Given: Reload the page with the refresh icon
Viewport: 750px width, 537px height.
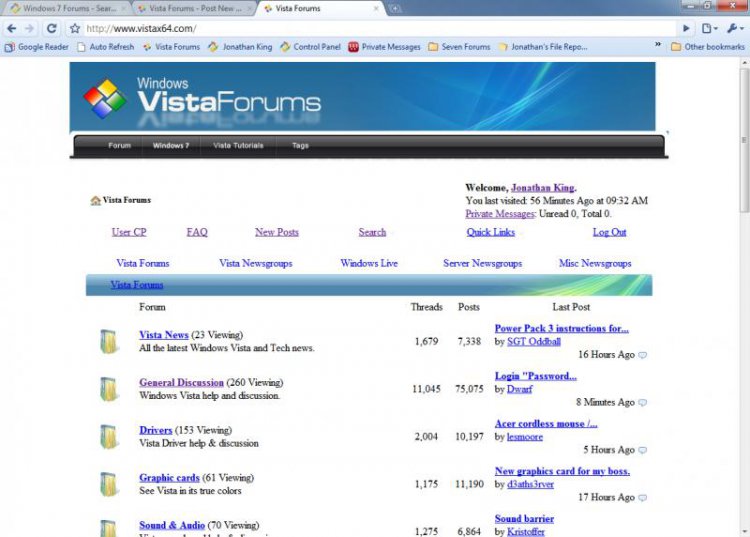Looking at the screenshot, I should pos(52,29).
